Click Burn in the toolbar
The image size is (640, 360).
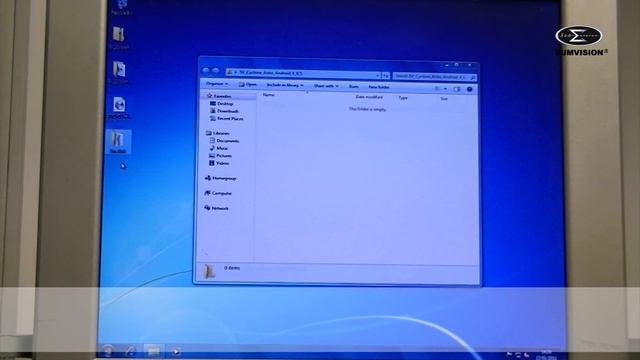click(x=354, y=86)
